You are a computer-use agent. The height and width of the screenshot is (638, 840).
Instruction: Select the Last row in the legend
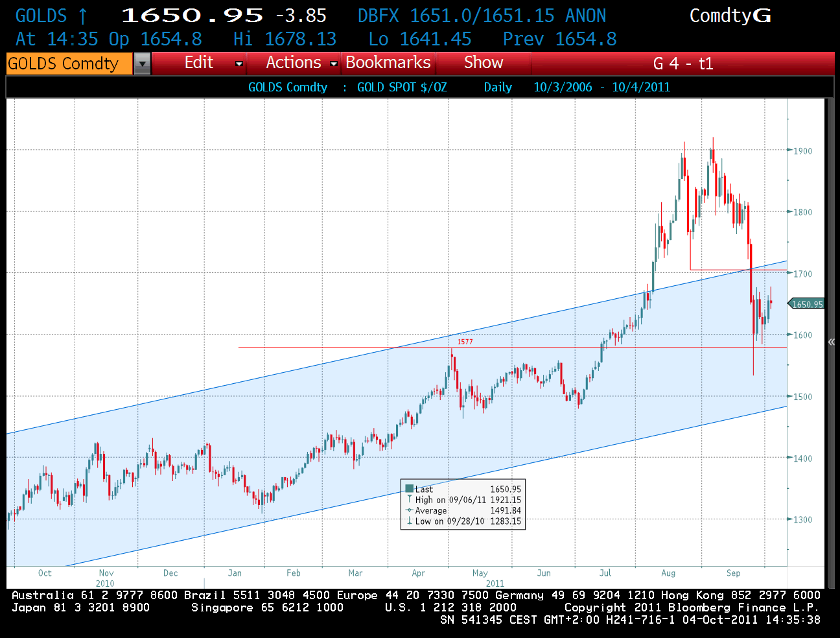pos(463,489)
